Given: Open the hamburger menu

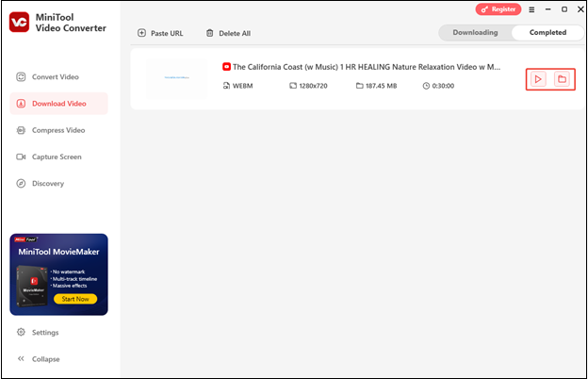Looking at the screenshot, I should coord(531,9).
